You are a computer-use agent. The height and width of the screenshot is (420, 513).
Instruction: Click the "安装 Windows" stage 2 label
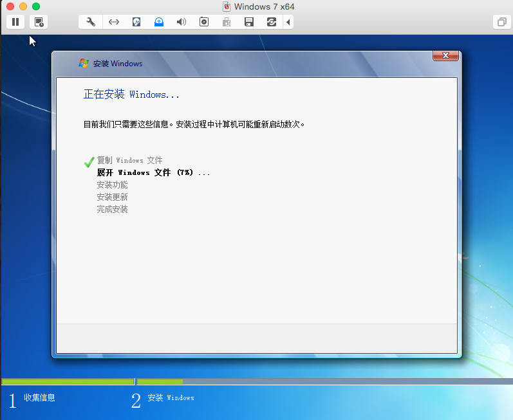tap(171, 397)
